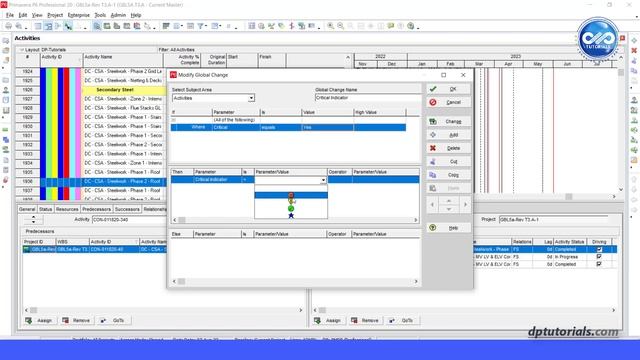Click the Copy button in the dialog
This screenshot has width=640, height=360.
[x=448, y=175]
